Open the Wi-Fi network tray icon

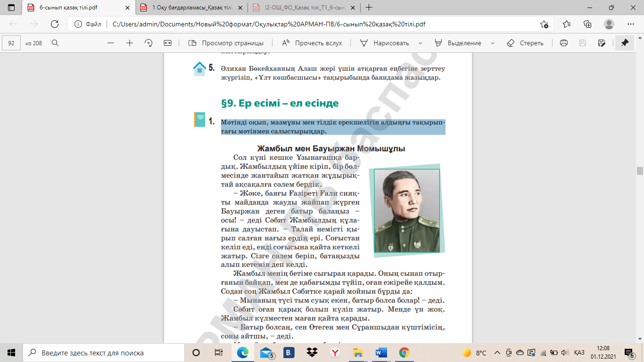pyautogui.click(x=543, y=353)
